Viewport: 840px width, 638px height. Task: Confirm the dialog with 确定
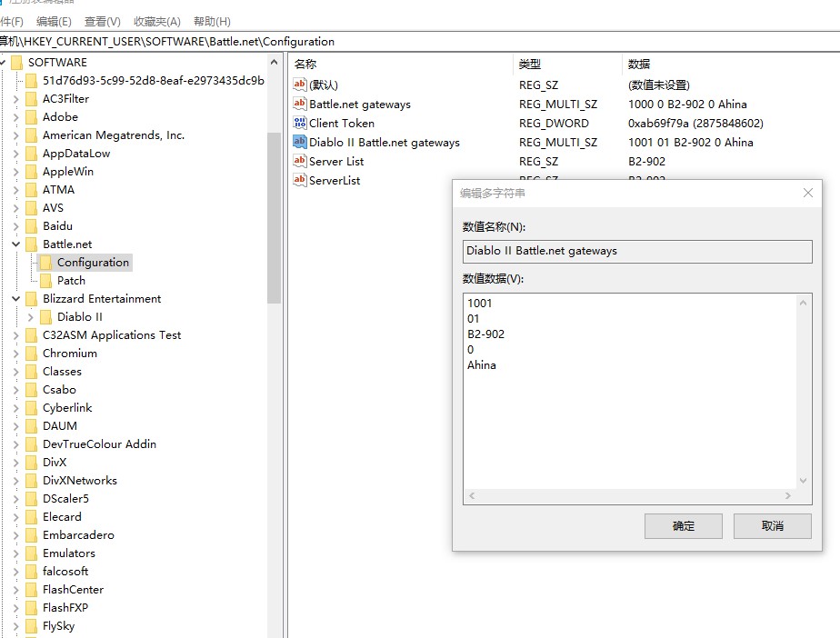pyautogui.click(x=683, y=526)
